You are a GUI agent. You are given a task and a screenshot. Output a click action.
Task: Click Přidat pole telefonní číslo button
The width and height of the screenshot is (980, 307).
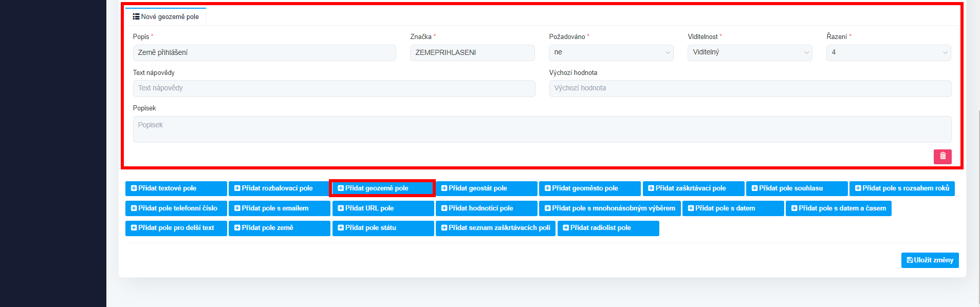(176, 208)
